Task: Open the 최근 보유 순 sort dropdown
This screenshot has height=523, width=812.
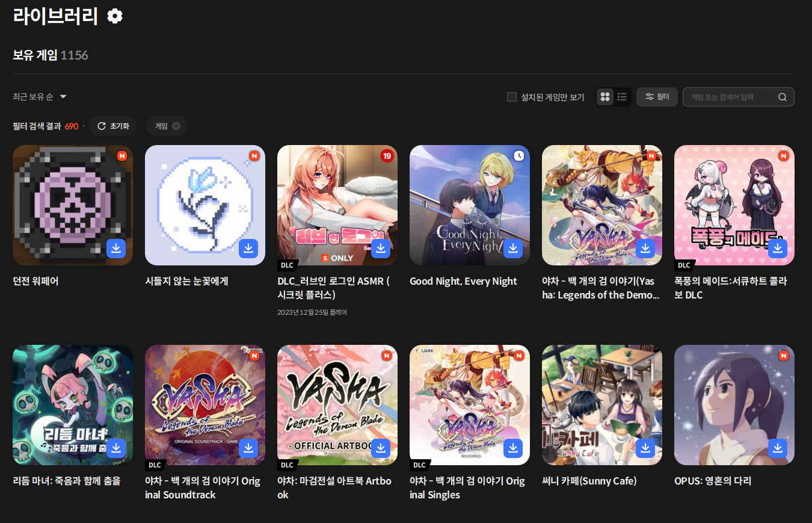Action: point(40,97)
